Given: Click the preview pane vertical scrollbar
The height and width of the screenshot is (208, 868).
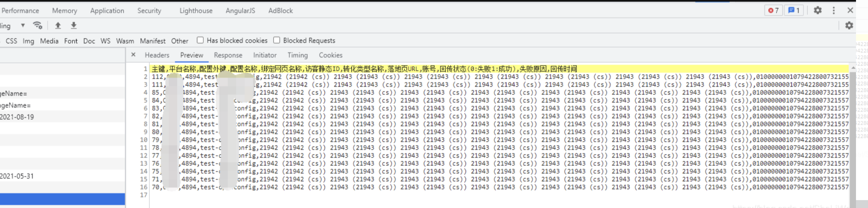Looking at the screenshot, I should pos(853,131).
